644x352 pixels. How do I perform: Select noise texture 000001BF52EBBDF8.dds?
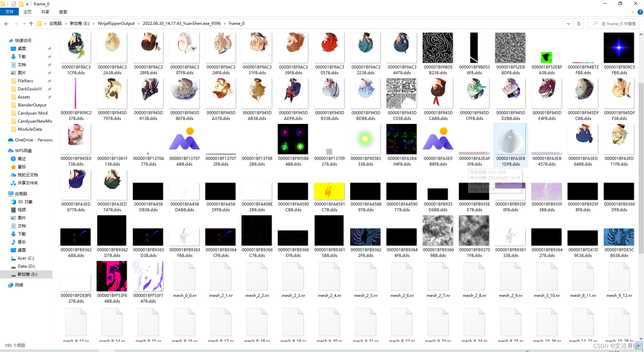(511, 54)
